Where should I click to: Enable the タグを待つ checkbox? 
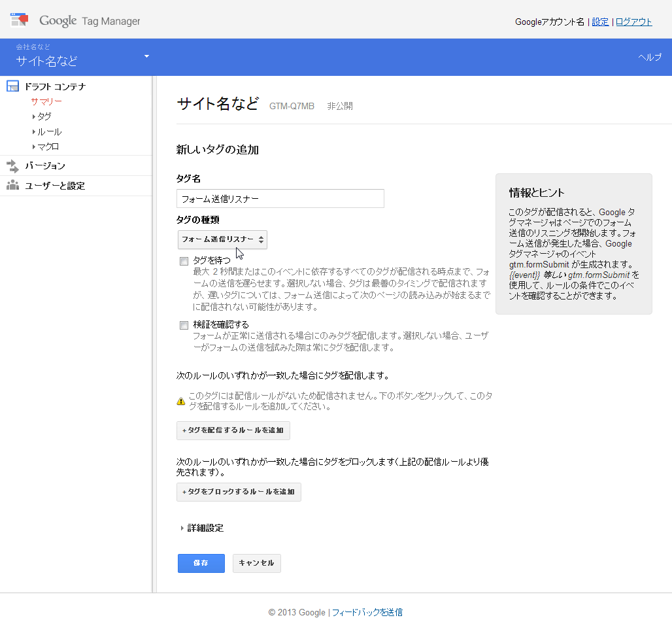coord(184,261)
